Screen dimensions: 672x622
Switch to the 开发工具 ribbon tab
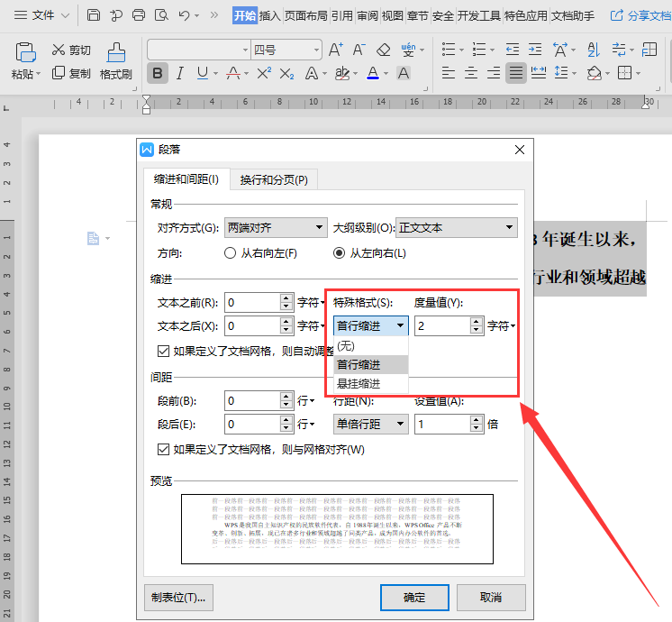point(478,16)
